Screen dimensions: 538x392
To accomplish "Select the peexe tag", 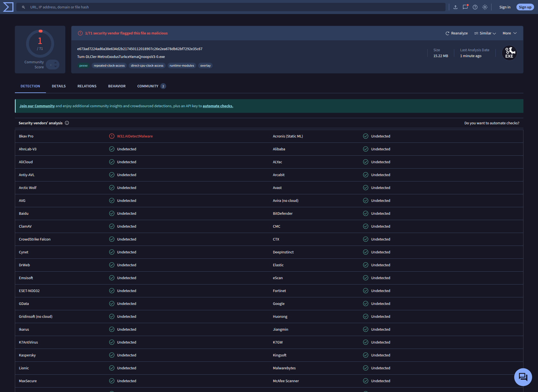I will [x=84, y=66].
